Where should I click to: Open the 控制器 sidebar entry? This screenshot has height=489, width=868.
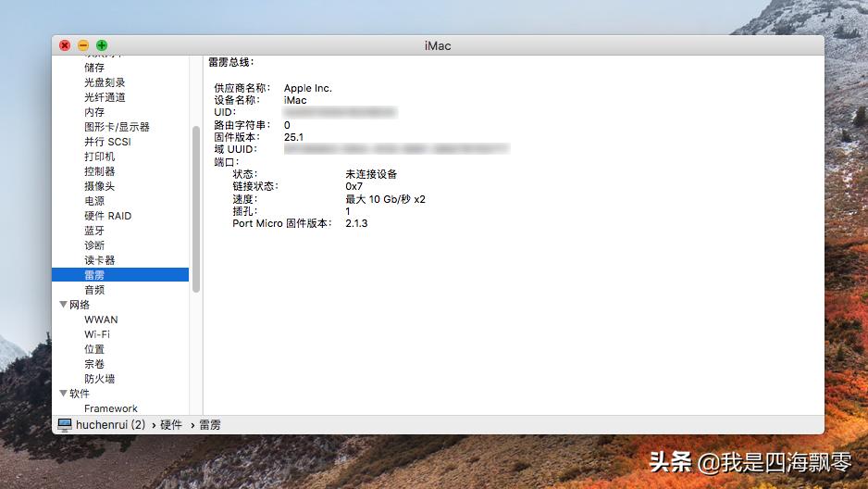(x=100, y=171)
